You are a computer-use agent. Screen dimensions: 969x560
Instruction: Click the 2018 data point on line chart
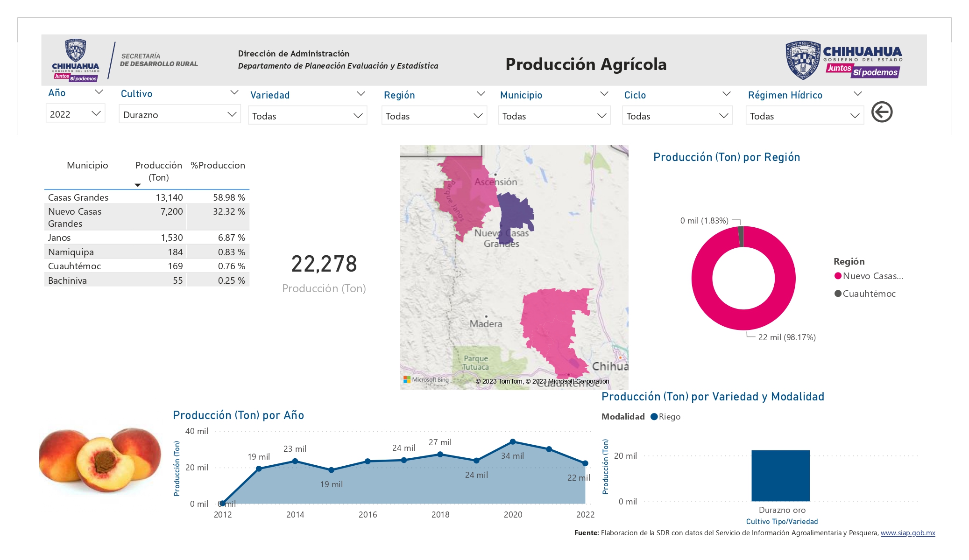(440, 454)
